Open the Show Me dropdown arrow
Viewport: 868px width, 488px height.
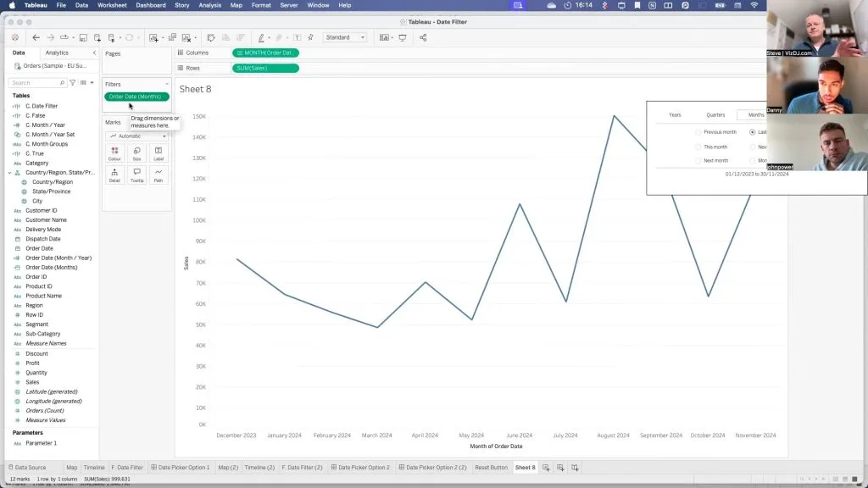pos(392,37)
